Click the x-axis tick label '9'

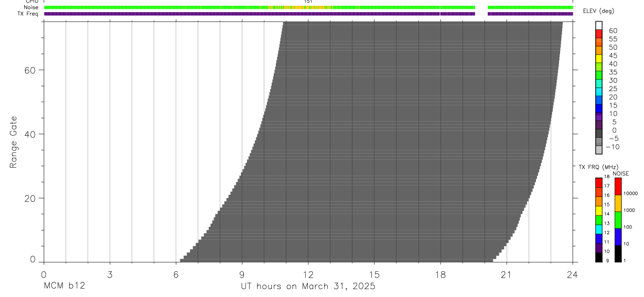242,274
